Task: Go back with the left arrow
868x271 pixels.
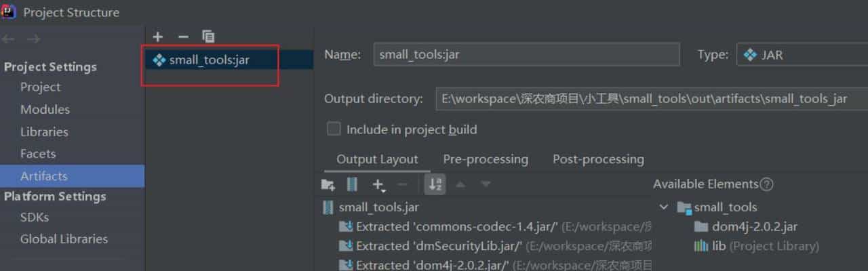Action: pyautogui.click(x=9, y=39)
